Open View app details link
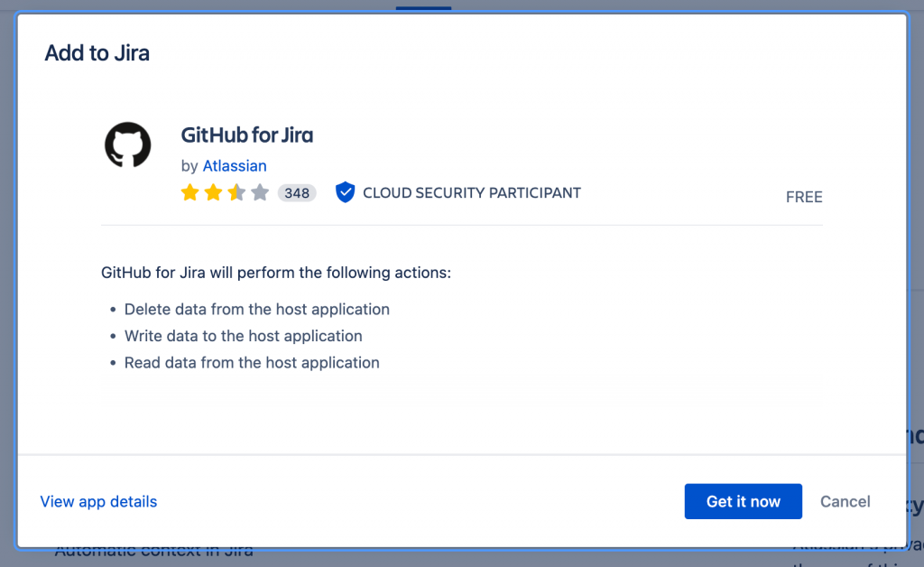Screen dimensions: 924x567 point(98,502)
